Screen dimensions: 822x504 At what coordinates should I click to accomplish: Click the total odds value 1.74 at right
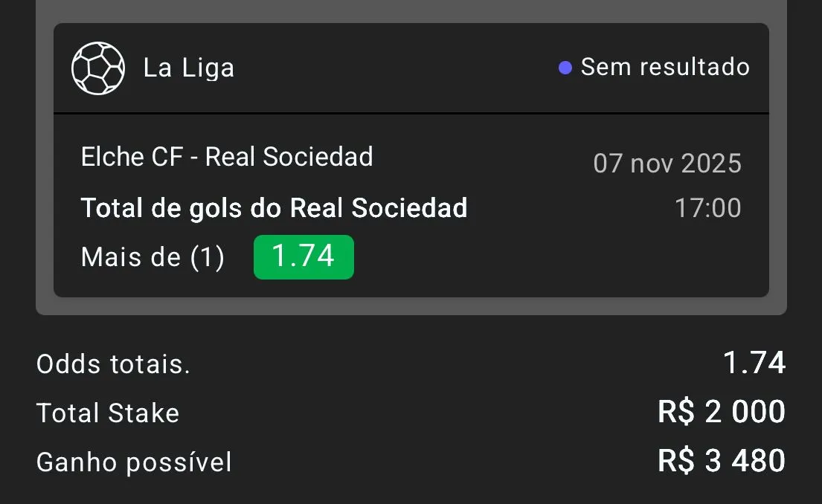(754, 363)
